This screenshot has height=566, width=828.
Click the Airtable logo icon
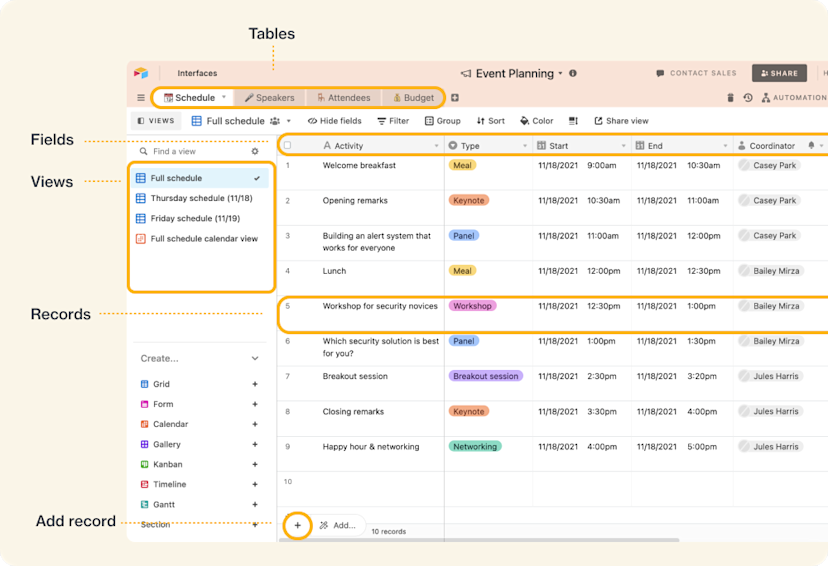(141, 73)
